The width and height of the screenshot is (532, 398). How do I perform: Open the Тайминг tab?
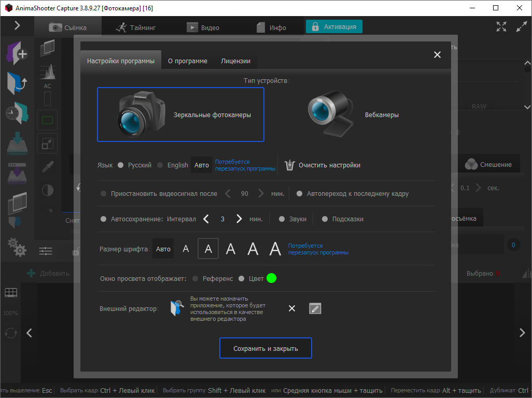click(x=136, y=27)
